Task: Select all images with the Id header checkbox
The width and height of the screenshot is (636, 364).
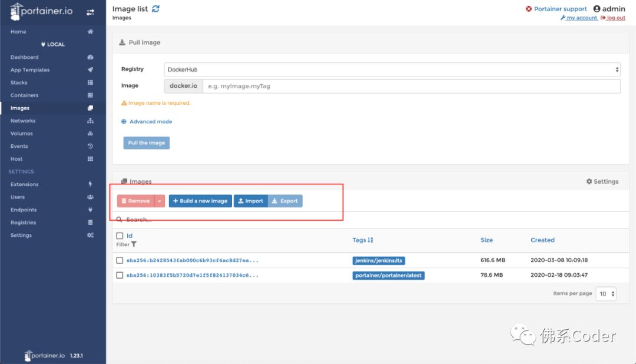Action: point(120,236)
